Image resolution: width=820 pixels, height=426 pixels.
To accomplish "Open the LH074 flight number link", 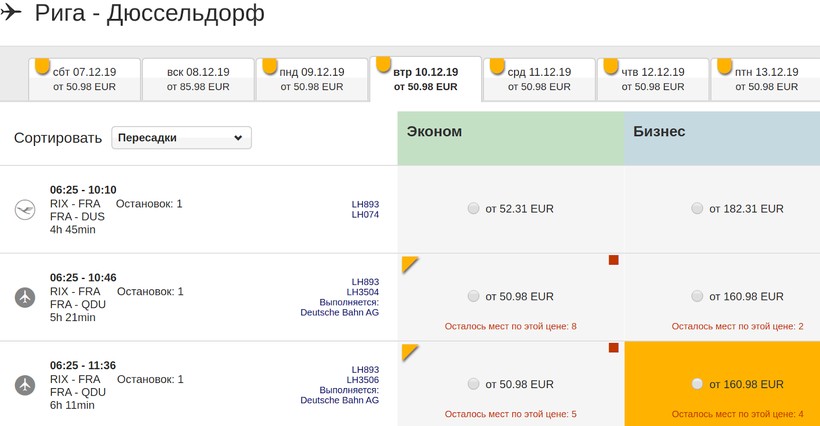I will click(x=365, y=215).
